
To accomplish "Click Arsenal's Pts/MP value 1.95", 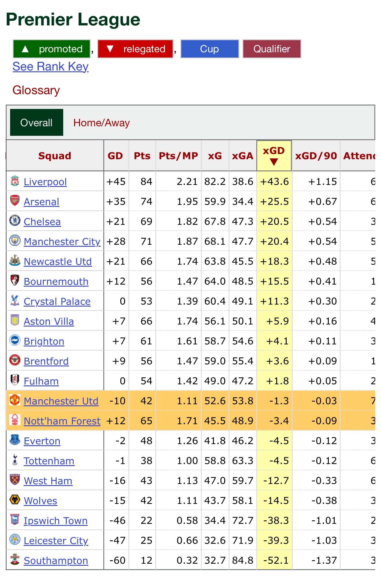I will [187, 201].
